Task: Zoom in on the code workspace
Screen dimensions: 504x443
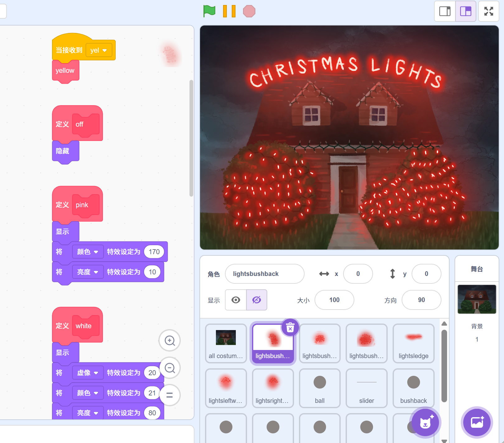Action: tap(170, 340)
